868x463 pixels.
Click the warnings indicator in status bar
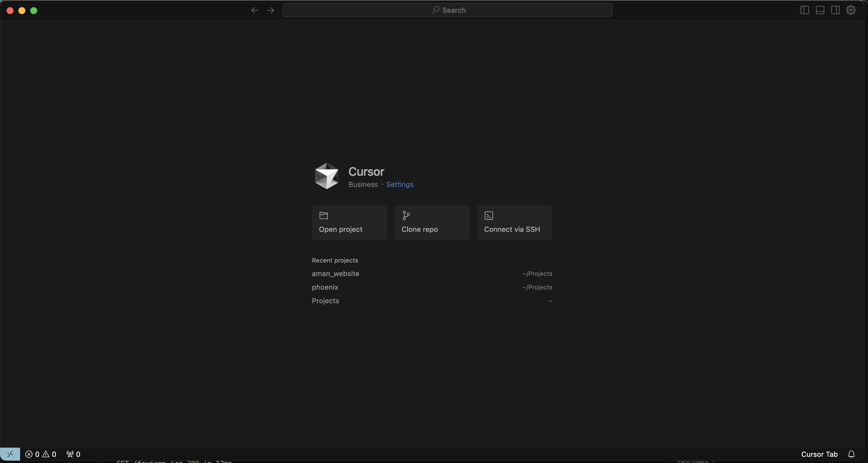click(50, 454)
